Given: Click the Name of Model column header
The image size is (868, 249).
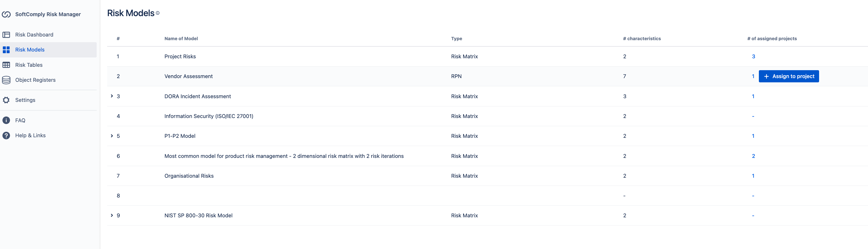Looking at the screenshot, I should coord(181,38).
